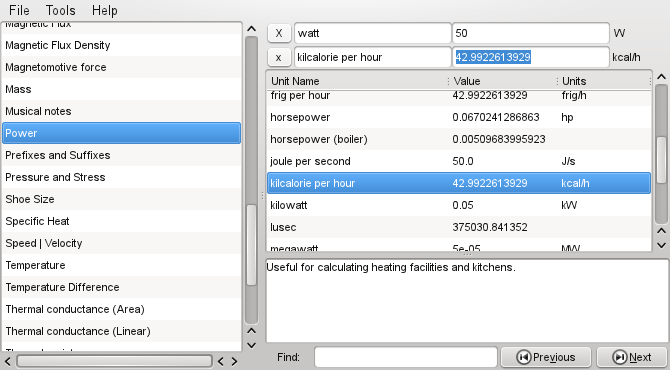Image resolution: width=670 pixels, height=370 pixels.
Task: Select the joule per second row
Action: coord(459,161)
